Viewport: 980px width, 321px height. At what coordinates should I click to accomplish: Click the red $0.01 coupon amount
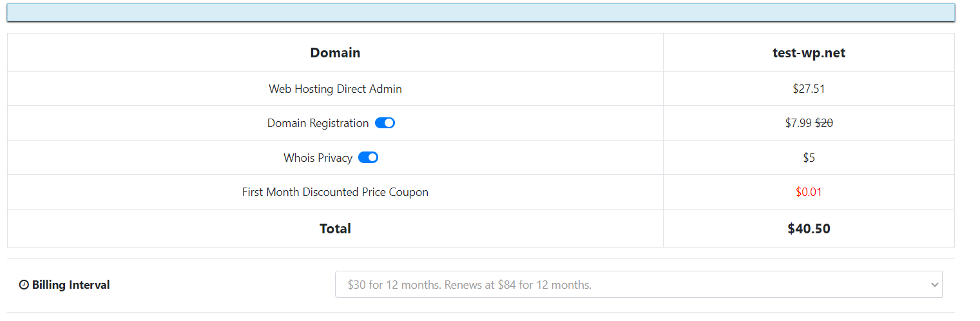809,192
